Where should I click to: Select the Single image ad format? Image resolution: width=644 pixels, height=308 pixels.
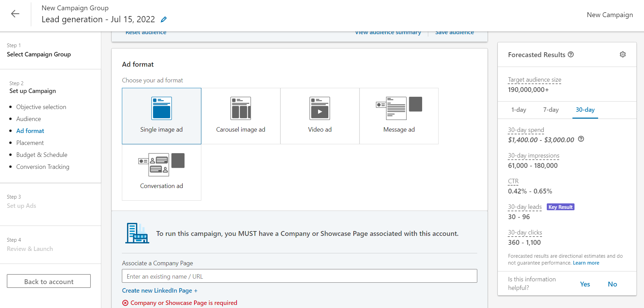162,116
